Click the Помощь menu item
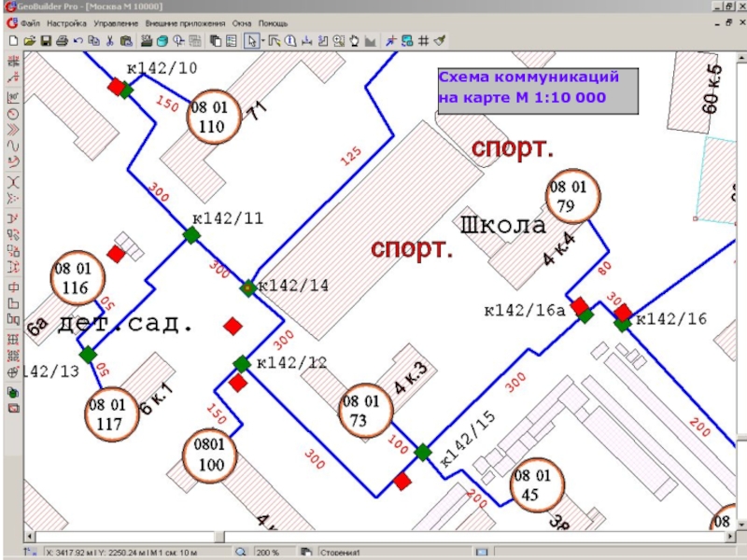This screenshot has height=560, width=747. (273, 22)
